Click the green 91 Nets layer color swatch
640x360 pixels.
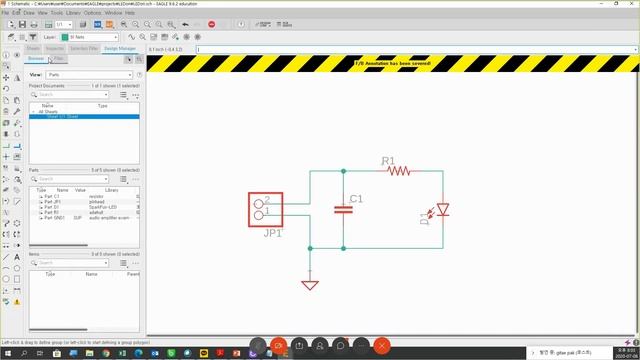point(64,37)
